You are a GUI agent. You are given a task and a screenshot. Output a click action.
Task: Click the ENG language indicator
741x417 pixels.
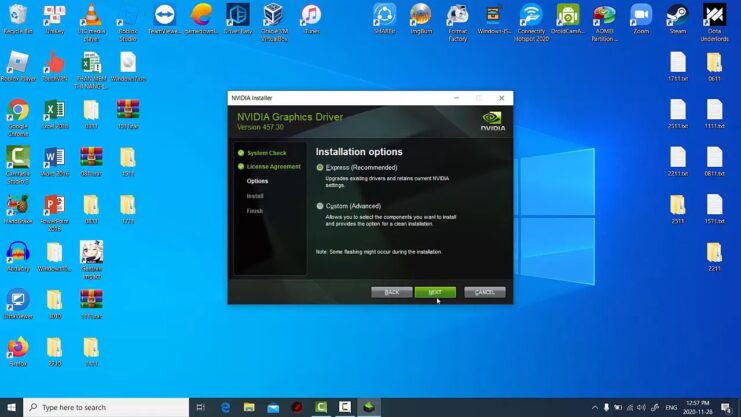click(671, 408)
